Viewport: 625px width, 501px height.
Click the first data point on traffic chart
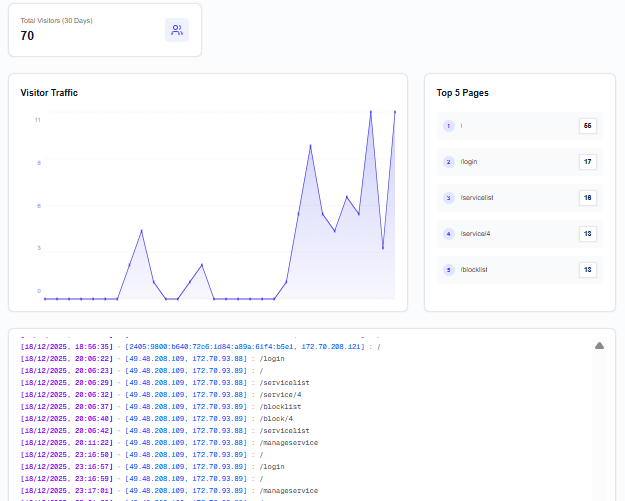tap(45, 299)
